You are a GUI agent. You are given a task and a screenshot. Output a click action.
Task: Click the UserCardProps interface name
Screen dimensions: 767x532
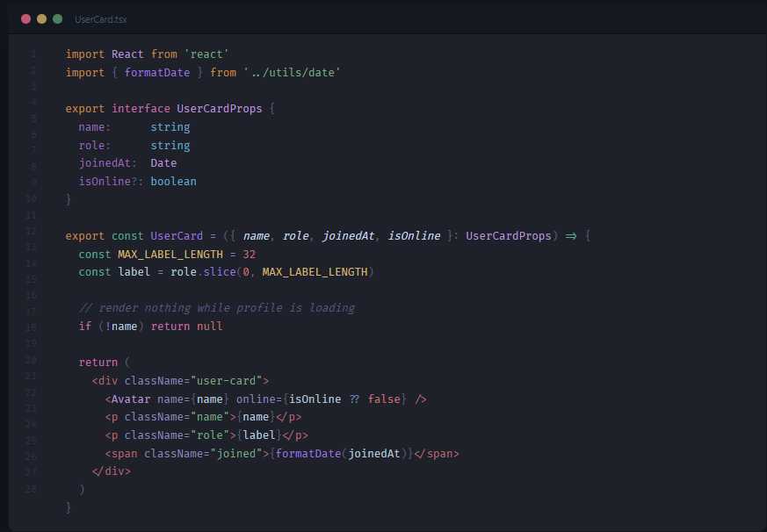(219, 108)
